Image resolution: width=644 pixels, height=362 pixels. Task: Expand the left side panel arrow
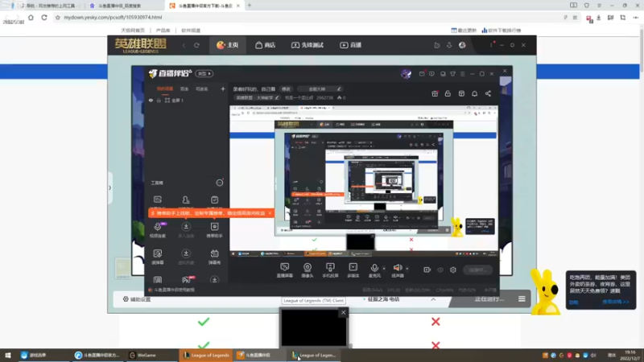(110, 188)
